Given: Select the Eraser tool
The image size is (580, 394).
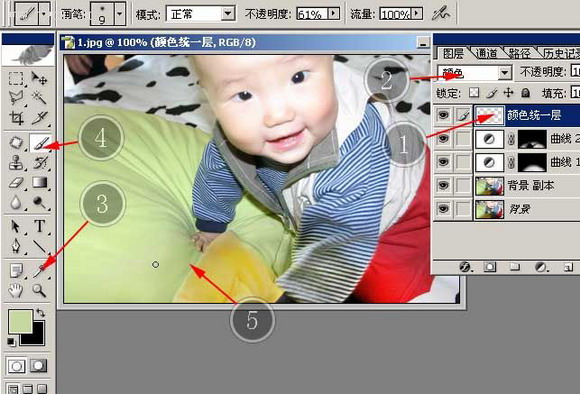Looking at the screenshot, I should pyautogui.click(x=16, y=183).
